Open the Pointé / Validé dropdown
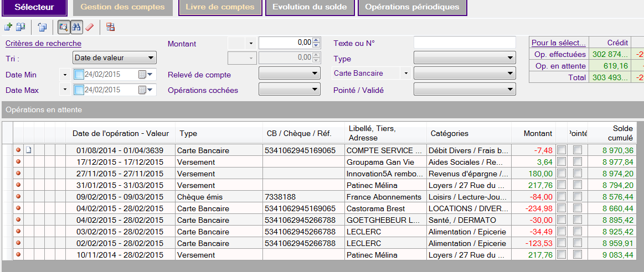 464,89
